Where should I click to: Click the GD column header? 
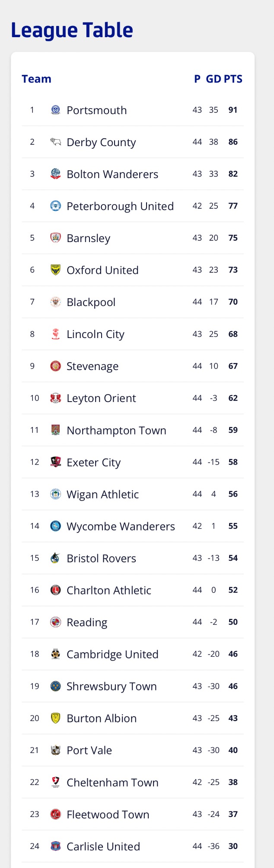coord(213,79)
